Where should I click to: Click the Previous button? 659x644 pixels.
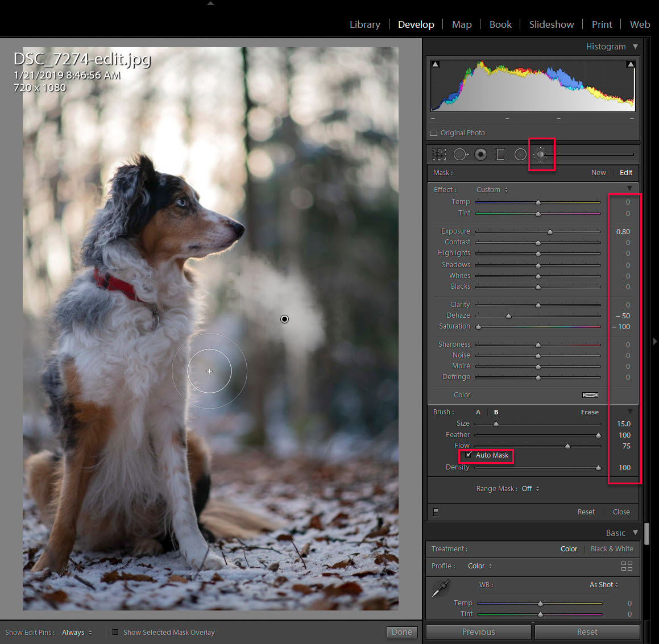tap(478, 632)
